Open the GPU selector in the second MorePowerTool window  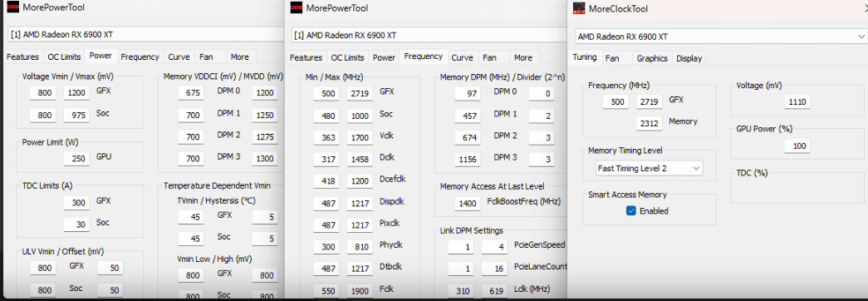click(x=429, y=35)
